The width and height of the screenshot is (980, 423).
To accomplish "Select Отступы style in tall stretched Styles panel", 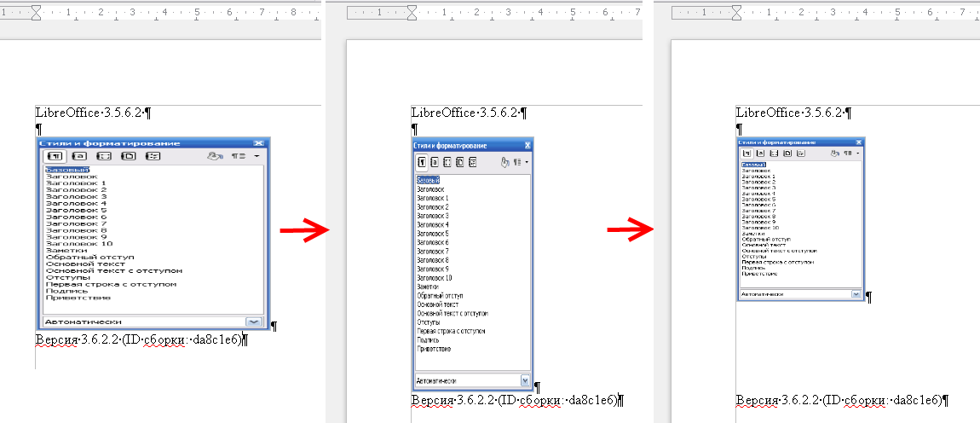I will (428, 322).
